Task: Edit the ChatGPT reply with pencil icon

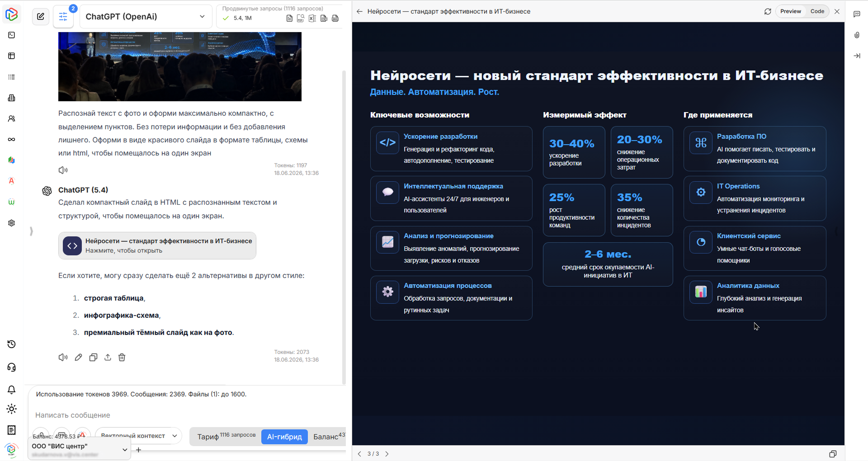Action: (78, 357)
